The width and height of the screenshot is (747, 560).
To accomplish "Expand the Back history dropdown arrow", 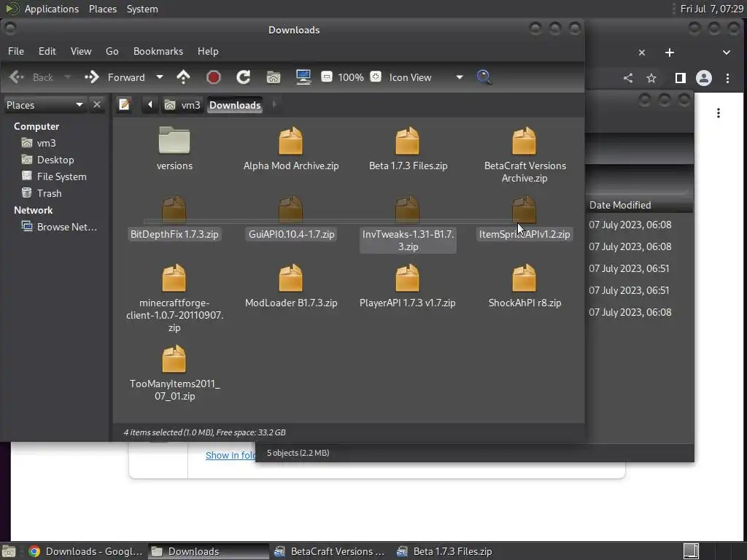I will pyautogui.click(x=67, y=77).
